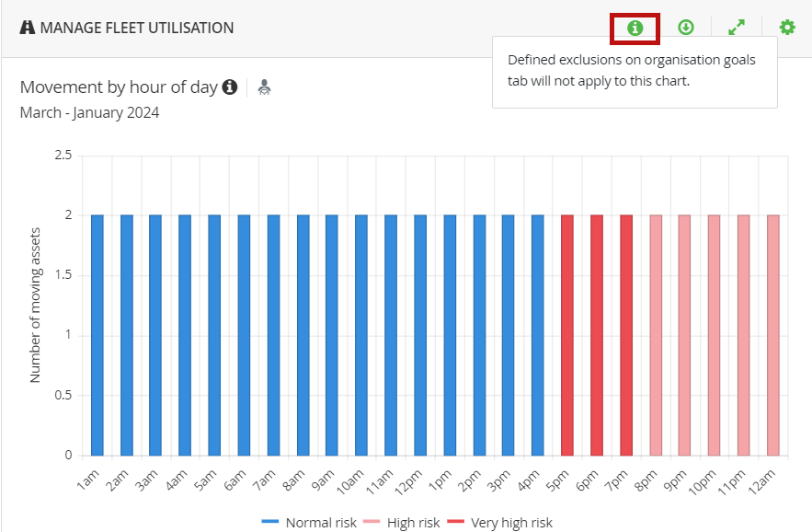
Task: Click the 11pm axis label
Action: pos(732,481)
